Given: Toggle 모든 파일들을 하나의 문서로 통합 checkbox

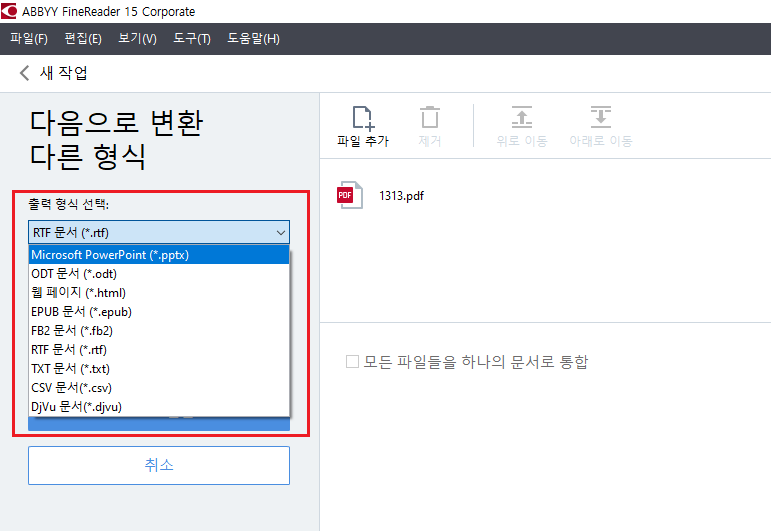Looking at the screenshot, I should click(x=352, y=362).
